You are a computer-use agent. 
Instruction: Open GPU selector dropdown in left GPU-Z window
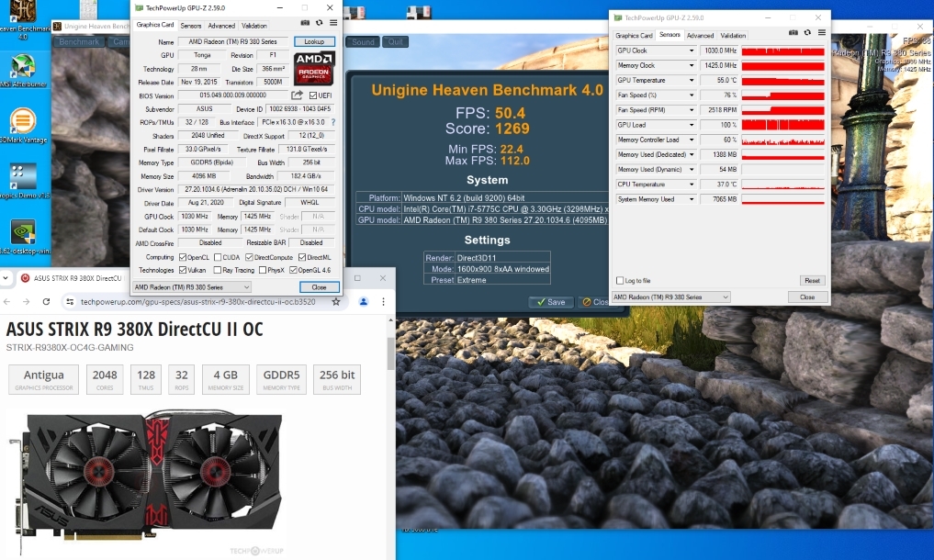tap(192, 287)
